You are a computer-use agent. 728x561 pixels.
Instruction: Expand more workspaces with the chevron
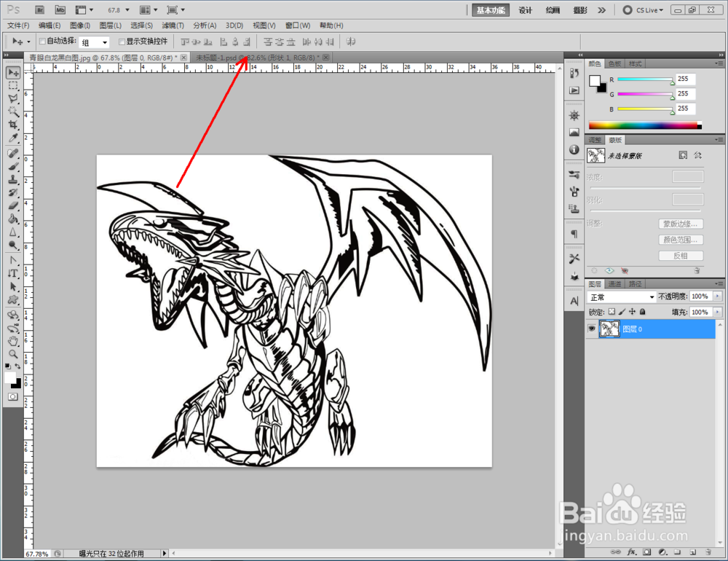coord(602,9)
